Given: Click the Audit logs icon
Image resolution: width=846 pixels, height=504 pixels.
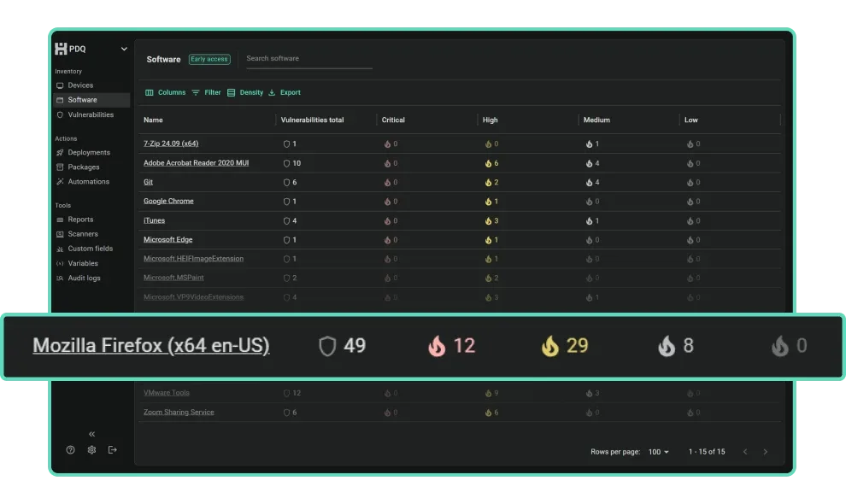Looking at the screenshot, I should pos(60,278).
